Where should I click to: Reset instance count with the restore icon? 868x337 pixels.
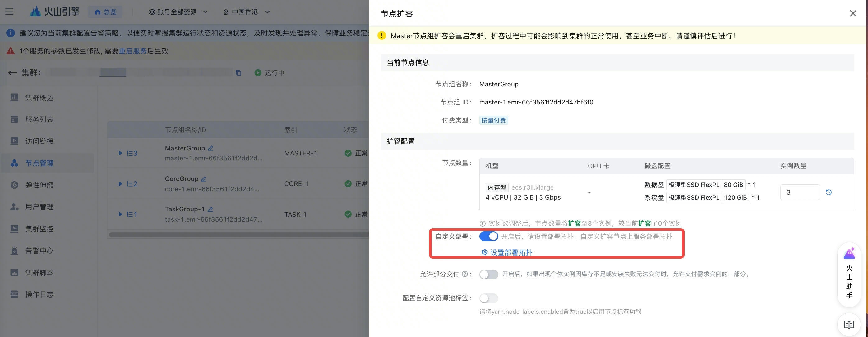click(x=829, y=192)
